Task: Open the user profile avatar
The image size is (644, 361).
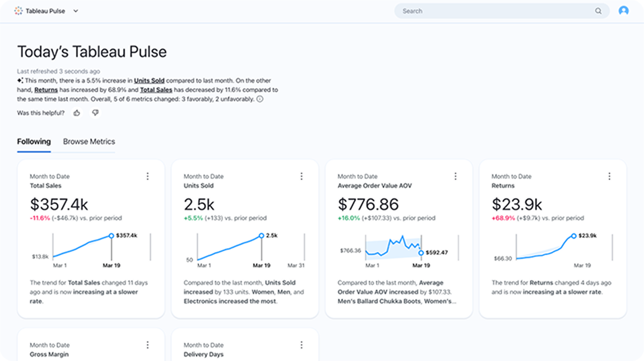Action: tap(624, 11)
